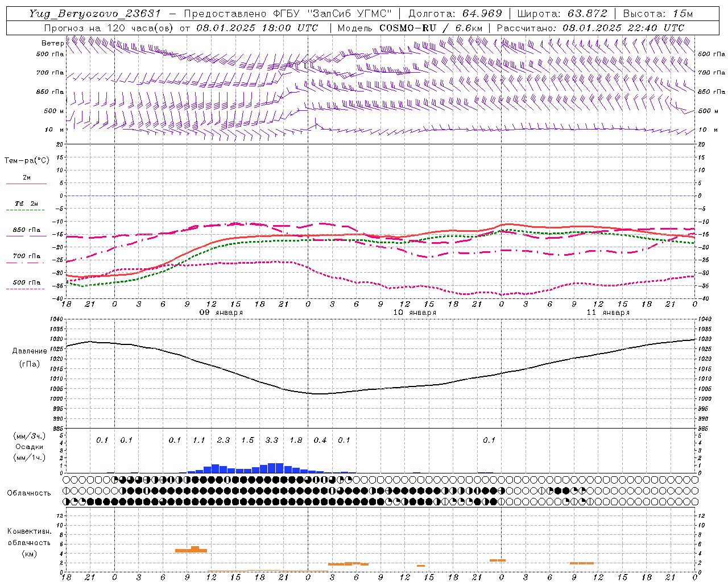Select the text Предоставлено ФГБУ "ЗапСиб УГМС"
The height and width of the screenshot is (582, 728).
point(288,14)
